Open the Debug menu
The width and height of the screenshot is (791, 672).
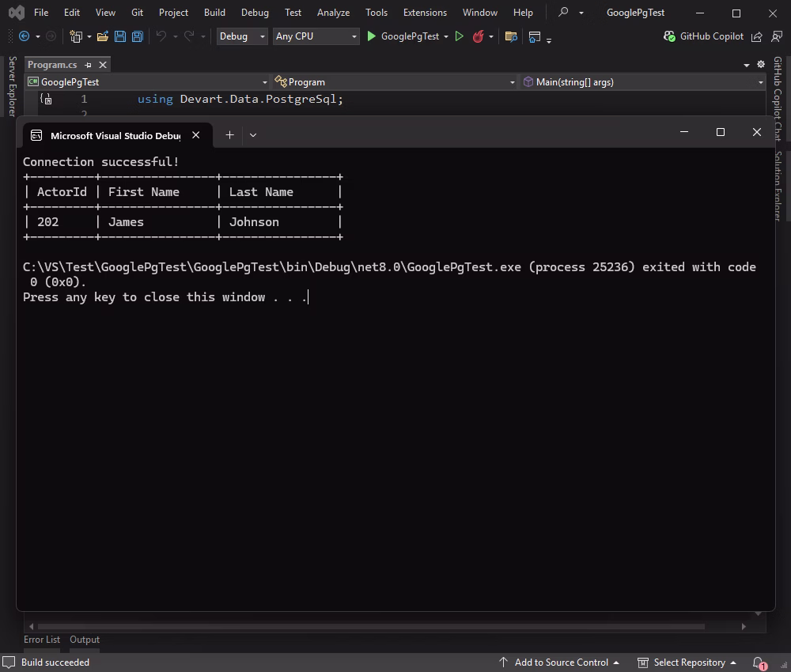coord(255,12)
